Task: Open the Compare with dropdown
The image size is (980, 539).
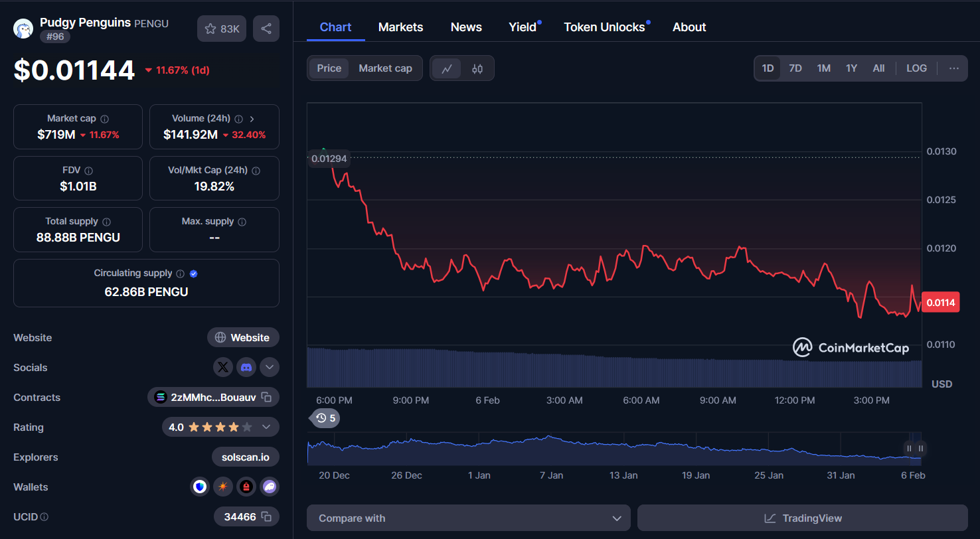Action: coord(468,518)
